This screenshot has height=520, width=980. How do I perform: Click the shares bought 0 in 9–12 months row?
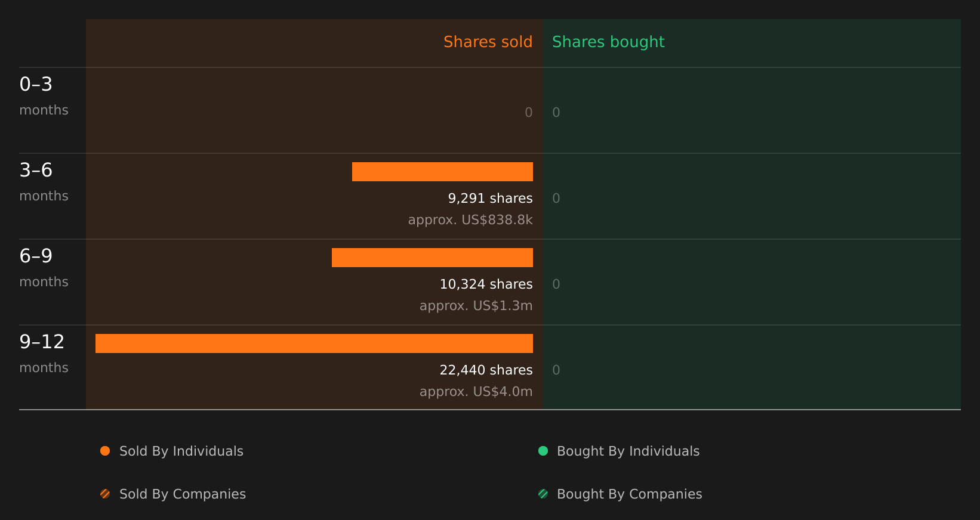click(556, 370)
